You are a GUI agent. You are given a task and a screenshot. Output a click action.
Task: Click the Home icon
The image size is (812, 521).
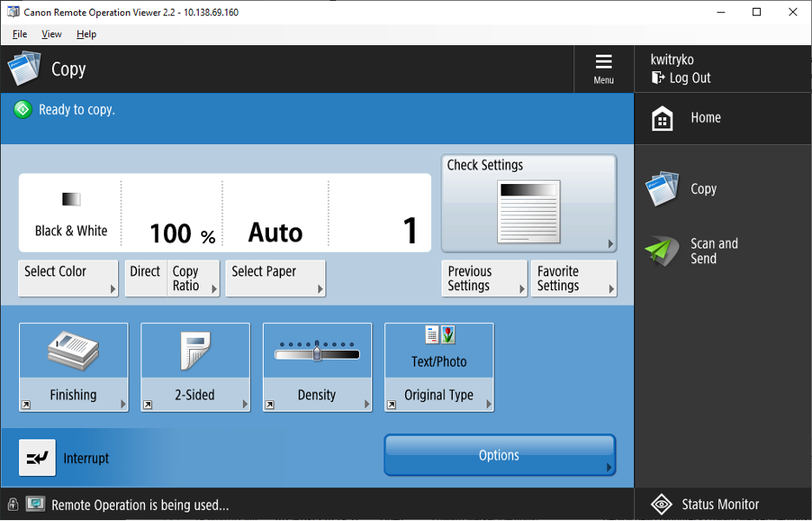[x=662, y=117]
